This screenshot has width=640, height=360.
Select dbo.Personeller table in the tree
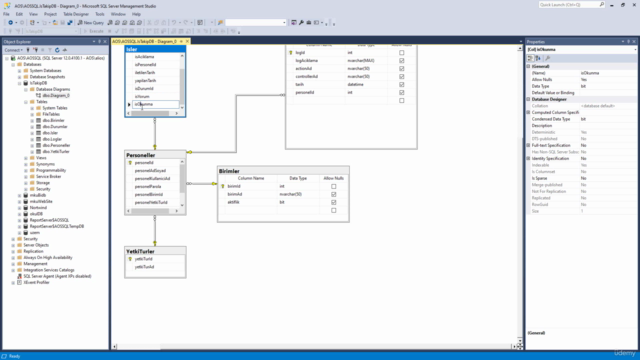click(56, 145)
